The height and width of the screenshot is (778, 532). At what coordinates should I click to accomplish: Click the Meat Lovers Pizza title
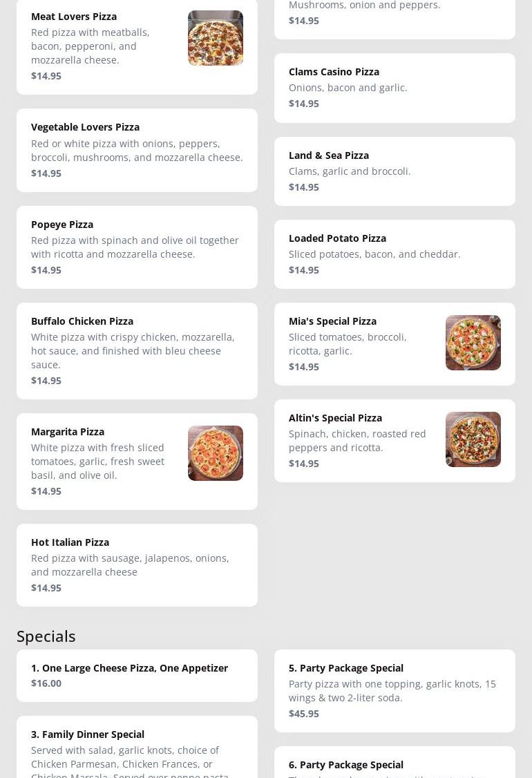pyautogui.click(x=74, y=17)
